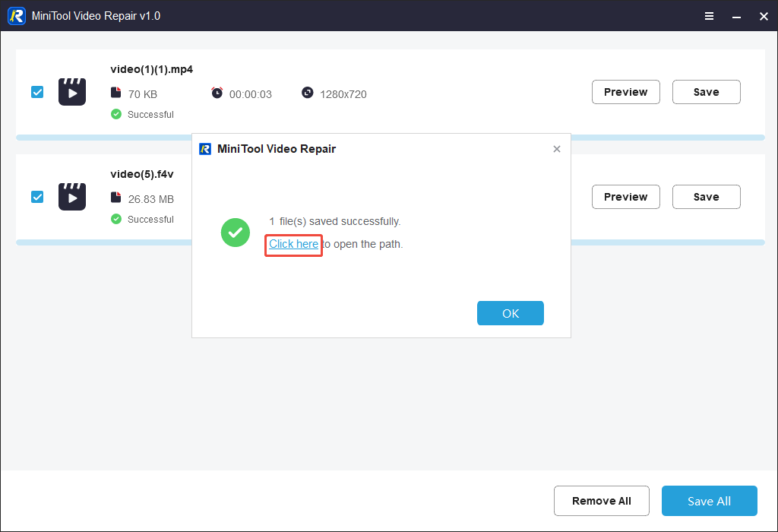
Task: Remove All repaired videos from the list
Action: tap(601, 500)
